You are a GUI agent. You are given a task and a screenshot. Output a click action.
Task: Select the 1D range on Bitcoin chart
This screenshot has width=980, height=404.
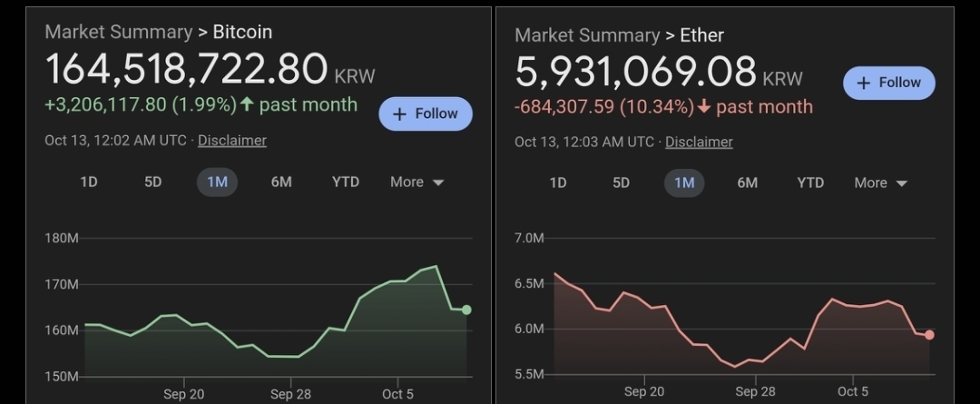88,182
